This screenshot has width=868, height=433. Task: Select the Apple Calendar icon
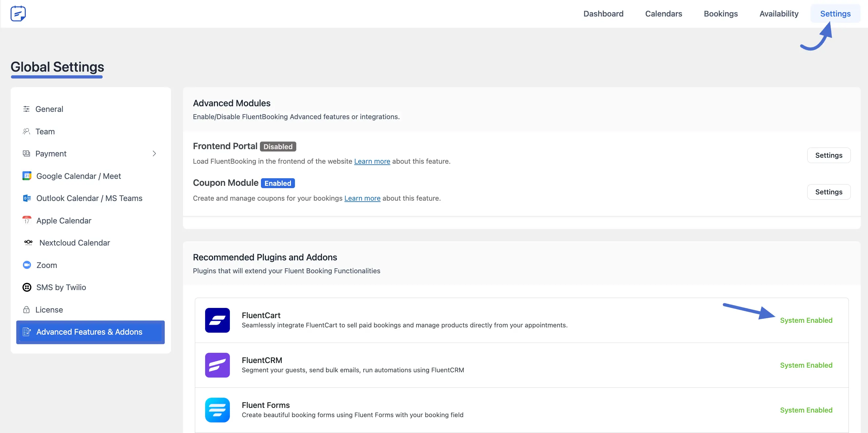27,220
